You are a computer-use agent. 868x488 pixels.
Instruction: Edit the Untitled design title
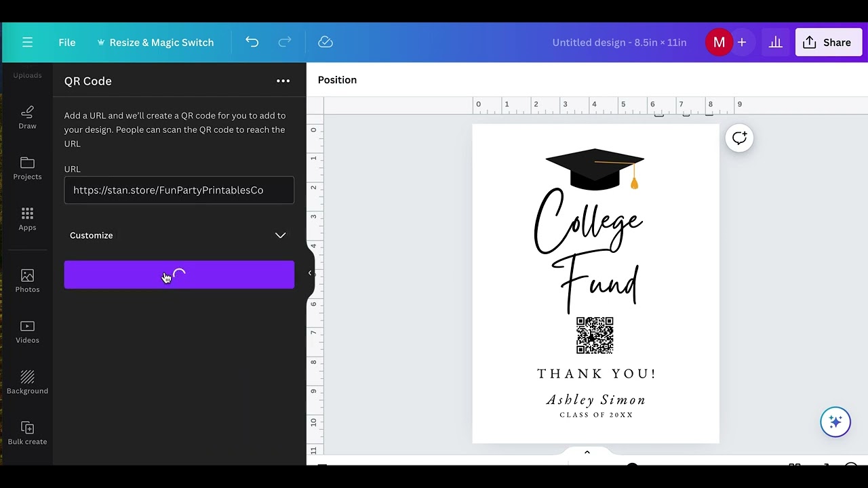point(619,42)
